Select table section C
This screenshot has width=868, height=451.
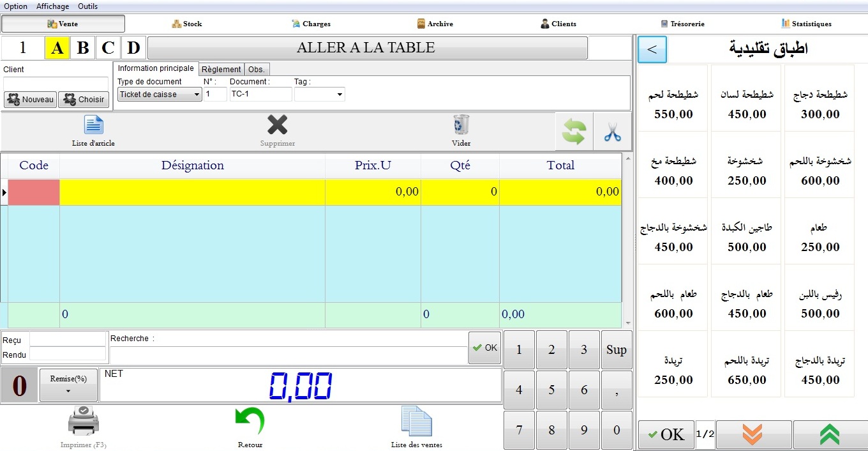(108, 48)
